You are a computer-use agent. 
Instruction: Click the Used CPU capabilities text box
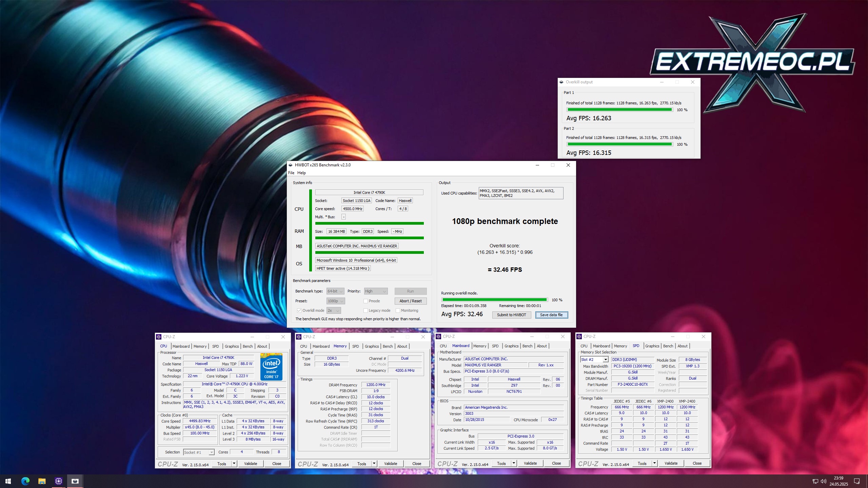[x=521, y=193]
